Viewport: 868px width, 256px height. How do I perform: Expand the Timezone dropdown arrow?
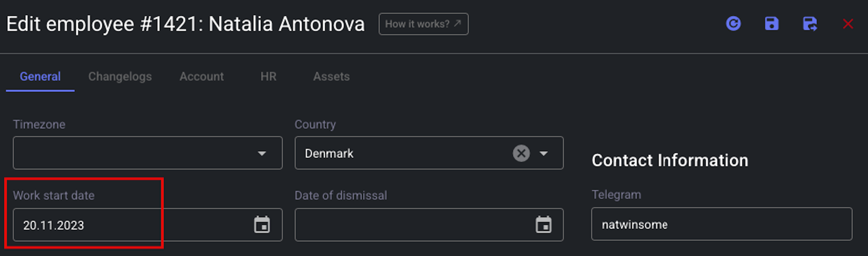tap(262, 153)
